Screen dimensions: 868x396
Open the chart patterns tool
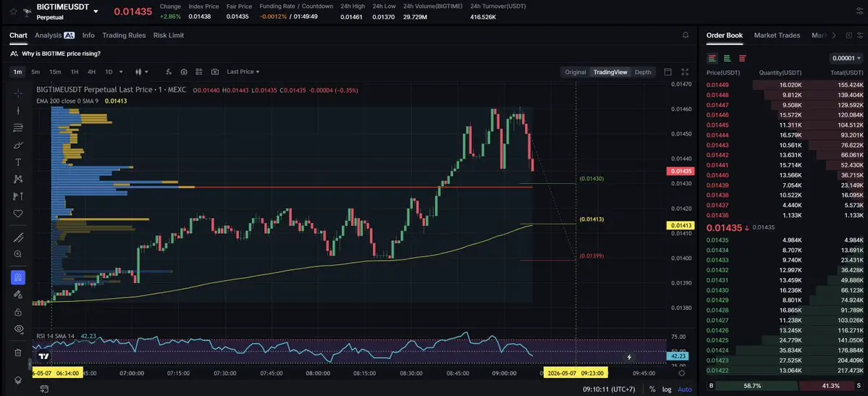[17, 179]
